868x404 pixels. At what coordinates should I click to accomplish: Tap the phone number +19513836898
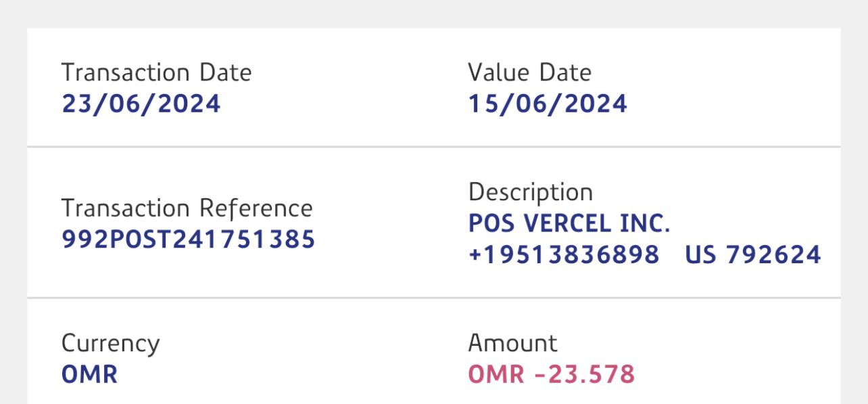click(x=564, y=255)
